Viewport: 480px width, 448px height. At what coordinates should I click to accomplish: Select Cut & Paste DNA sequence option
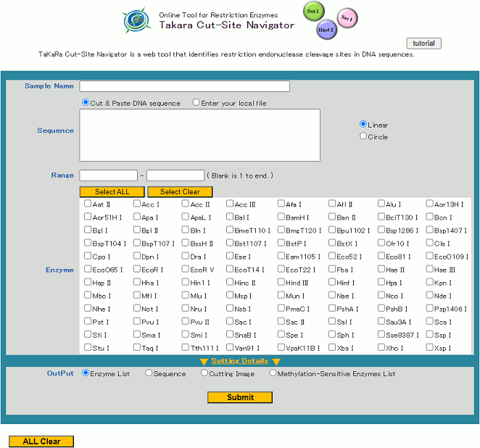point(86,102)
